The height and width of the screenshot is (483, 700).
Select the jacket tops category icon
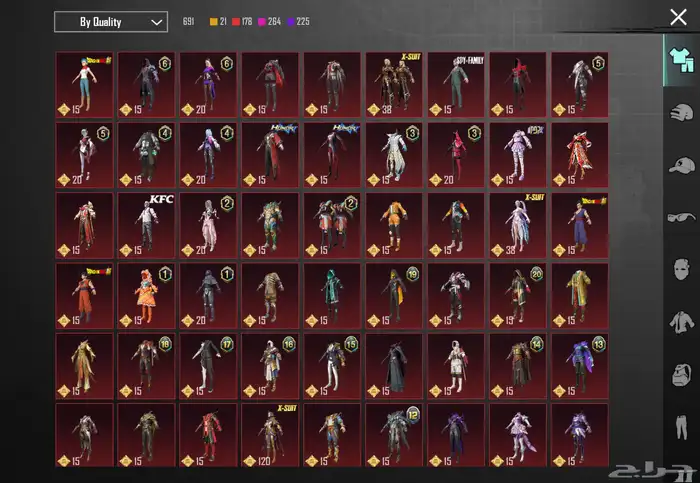pyautogui.click(x=681, y=323)
